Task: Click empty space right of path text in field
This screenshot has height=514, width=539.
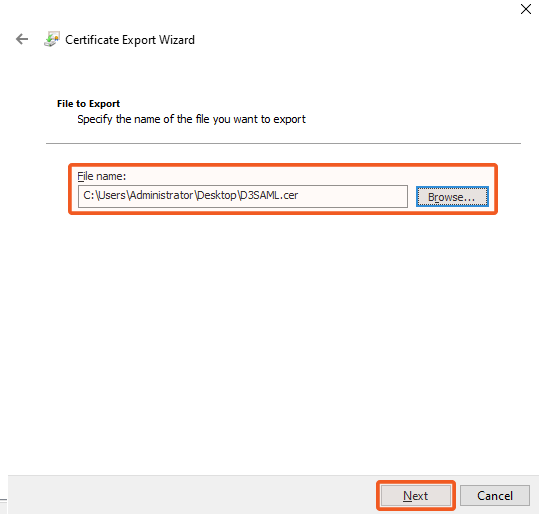Action: 352,196
